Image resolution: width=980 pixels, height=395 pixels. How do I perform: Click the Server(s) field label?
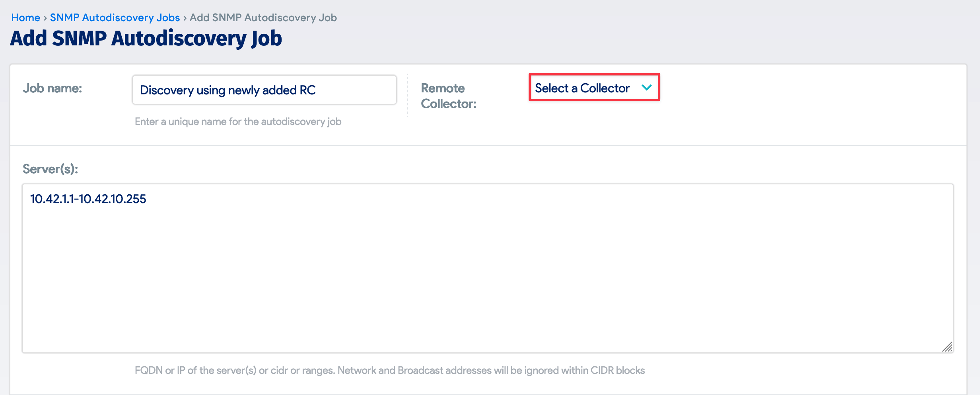(50, 168)
